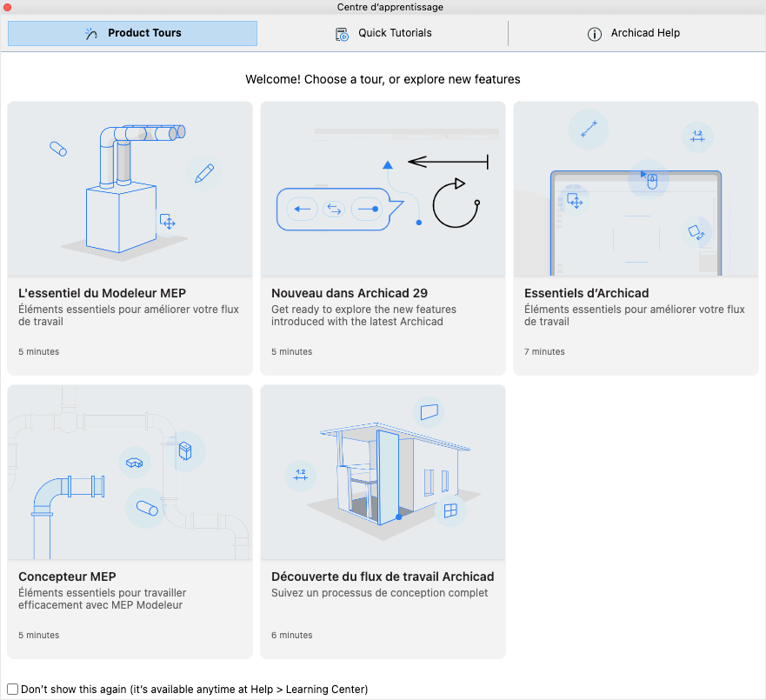This screenshot has height=700, width=766.
Task: Click the dimension icon left of the house
Action: tap(301, 476)
